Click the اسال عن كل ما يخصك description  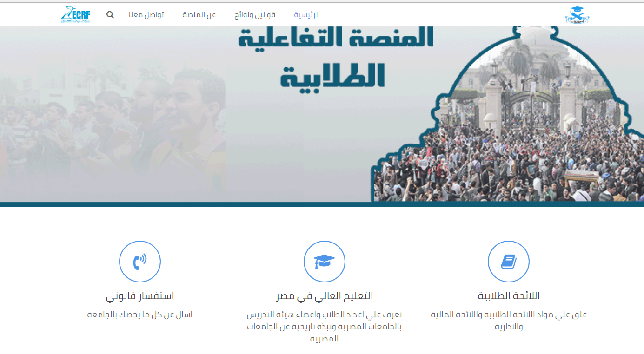point(140,315)
